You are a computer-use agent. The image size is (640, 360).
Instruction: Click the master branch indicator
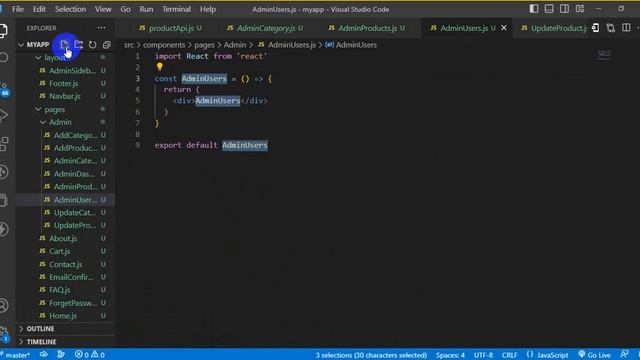pyautogui.click(x=16, y=355)
